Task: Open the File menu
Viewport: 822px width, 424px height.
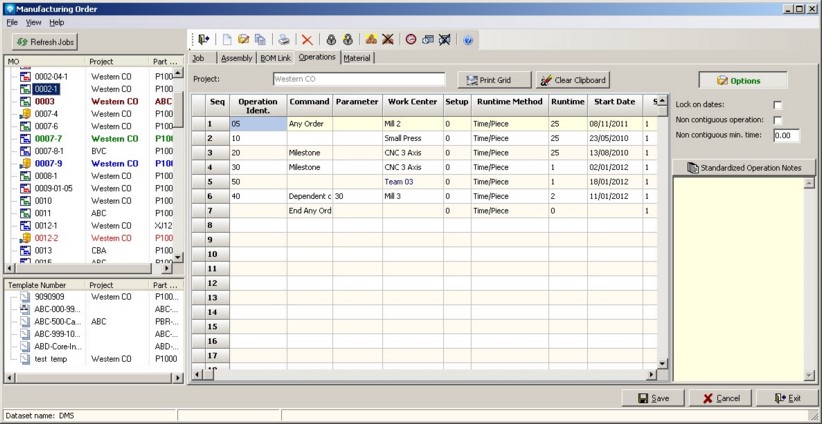Action: (12, 22)
